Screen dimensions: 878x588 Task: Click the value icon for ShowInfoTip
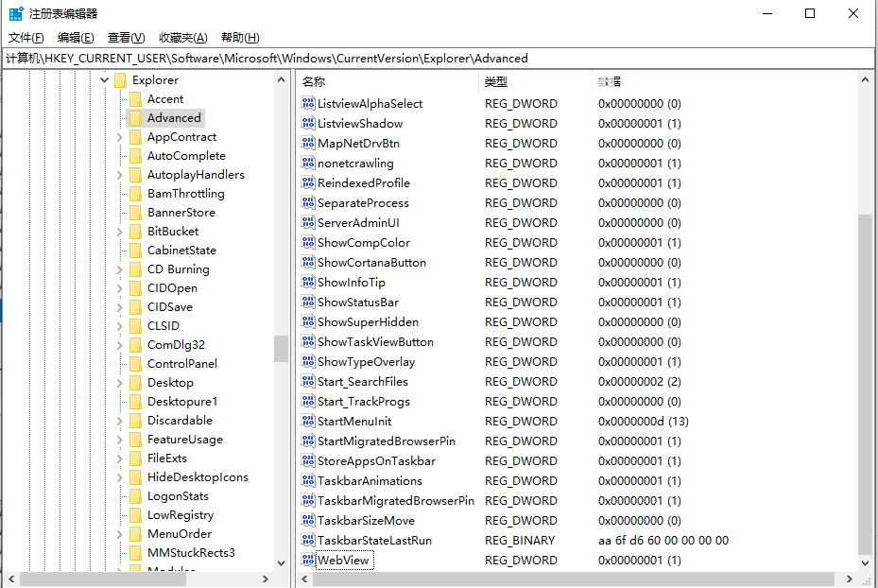tap(308, 282)
